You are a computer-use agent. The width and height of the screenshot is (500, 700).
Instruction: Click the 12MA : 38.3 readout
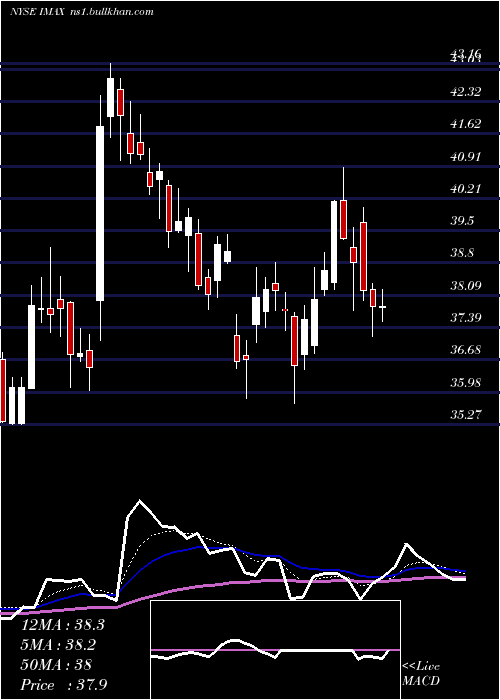(x=63, y=625)
